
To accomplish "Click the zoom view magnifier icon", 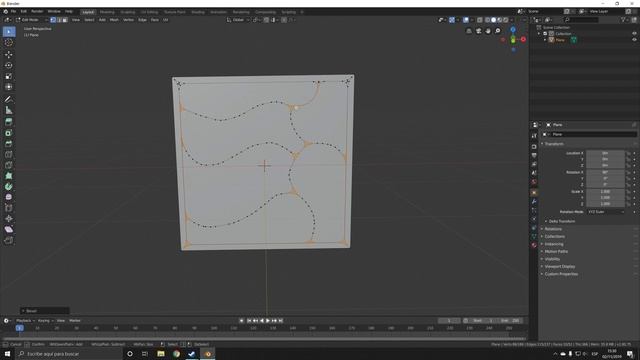I will tap(498, 31).
